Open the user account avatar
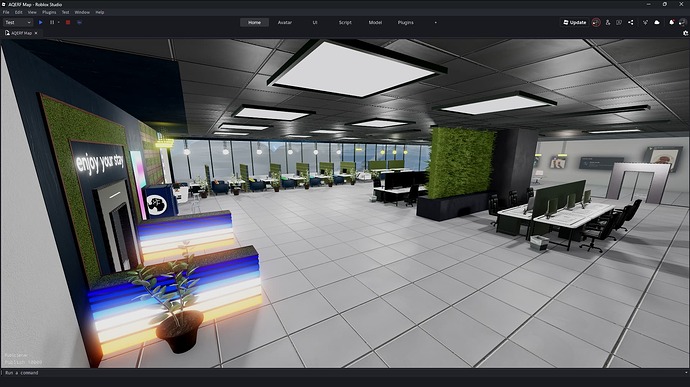The width and height of the screenshot is (690, 387). click(x=683, y=22)
